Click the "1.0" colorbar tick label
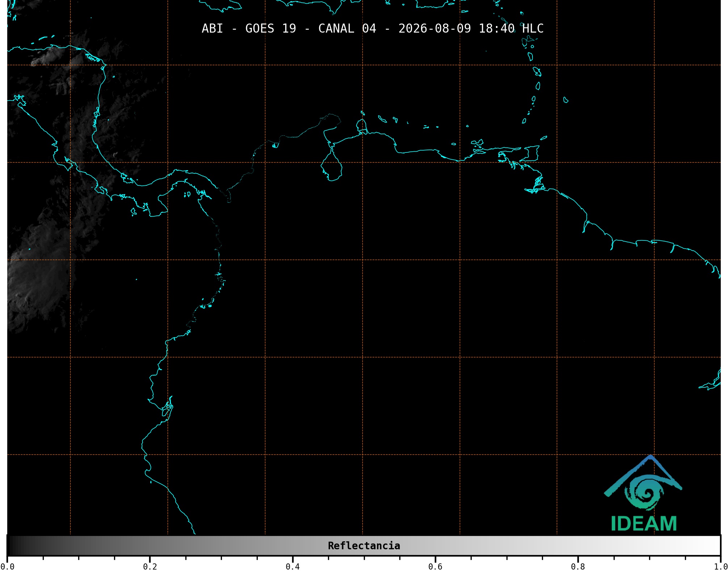The width and height of the screenshot is (728, 571). click(x=720, y=567)
